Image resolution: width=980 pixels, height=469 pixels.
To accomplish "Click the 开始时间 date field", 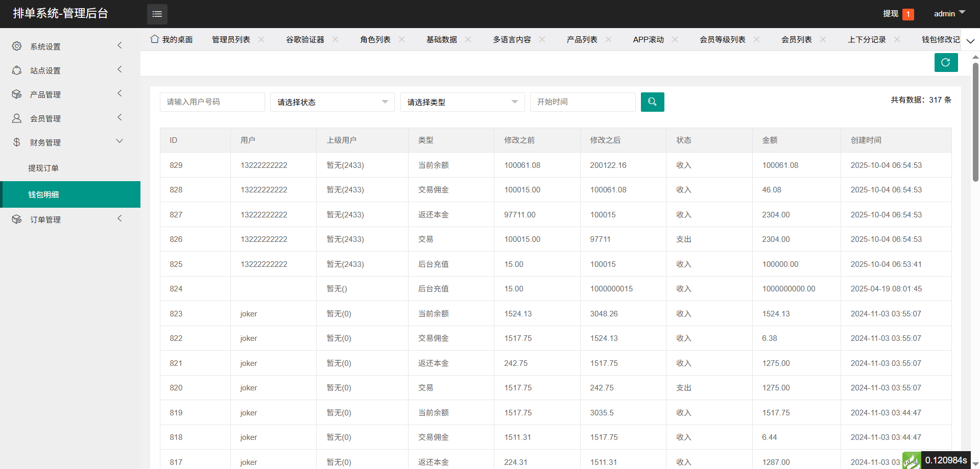I will coord(582,102).
